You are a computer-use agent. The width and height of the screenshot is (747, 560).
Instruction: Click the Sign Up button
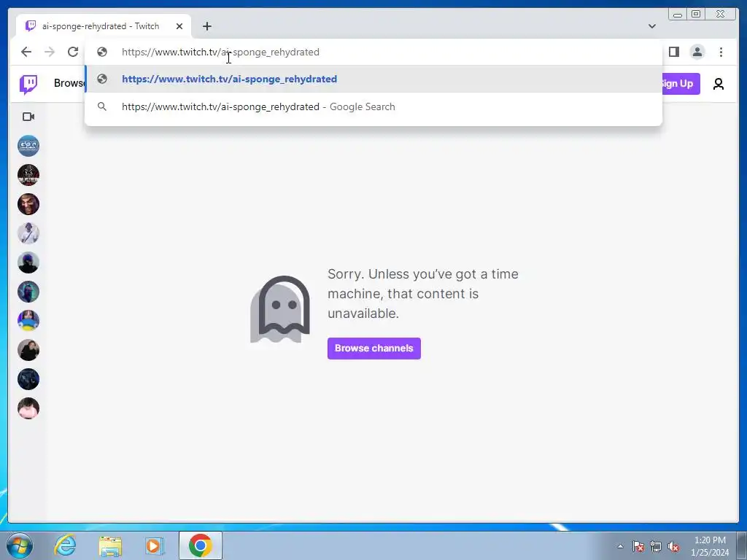click(681, 84)
